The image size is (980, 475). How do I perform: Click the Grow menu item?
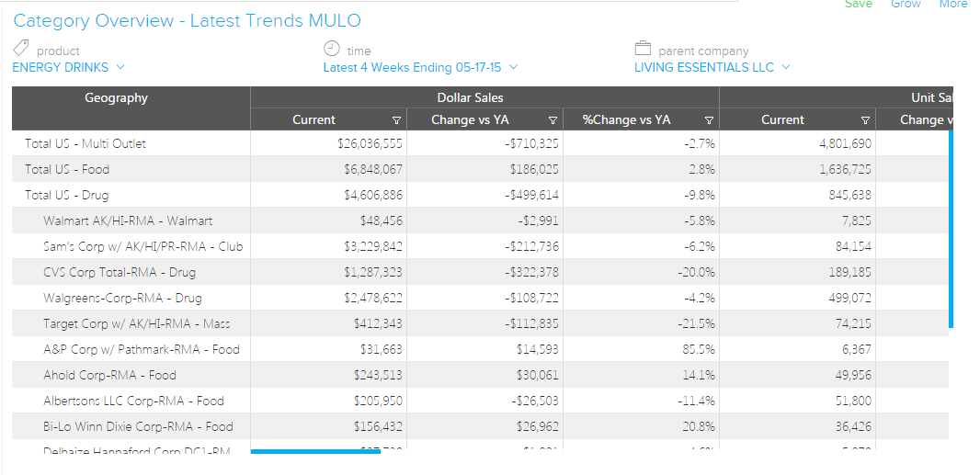click(906, 5)
